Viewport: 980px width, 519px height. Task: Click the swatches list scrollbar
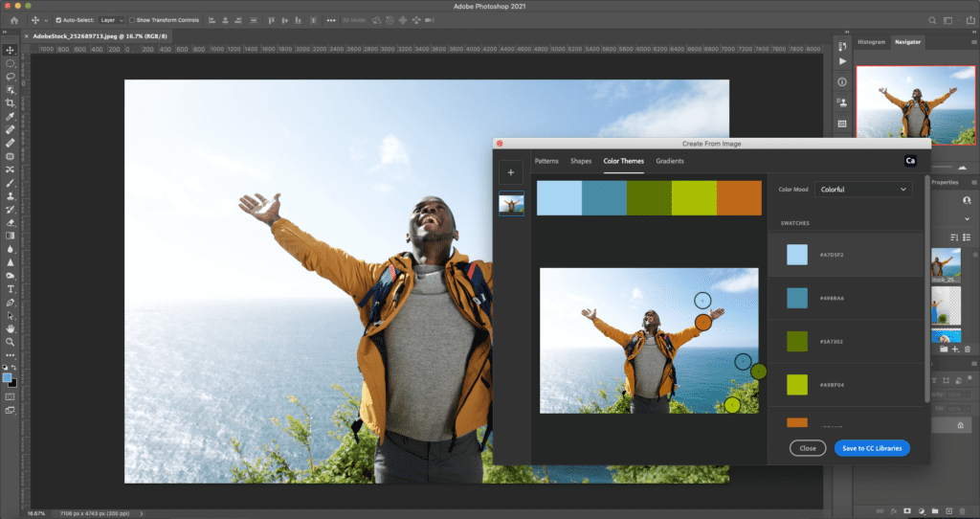pyautogui.click(x=926, y=289)
